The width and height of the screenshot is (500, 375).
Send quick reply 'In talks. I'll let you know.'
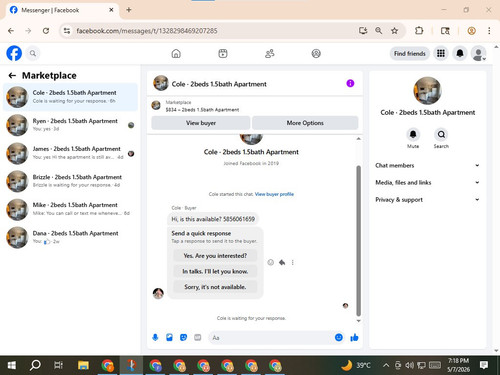pyautogui.click(x=215, y=271)
